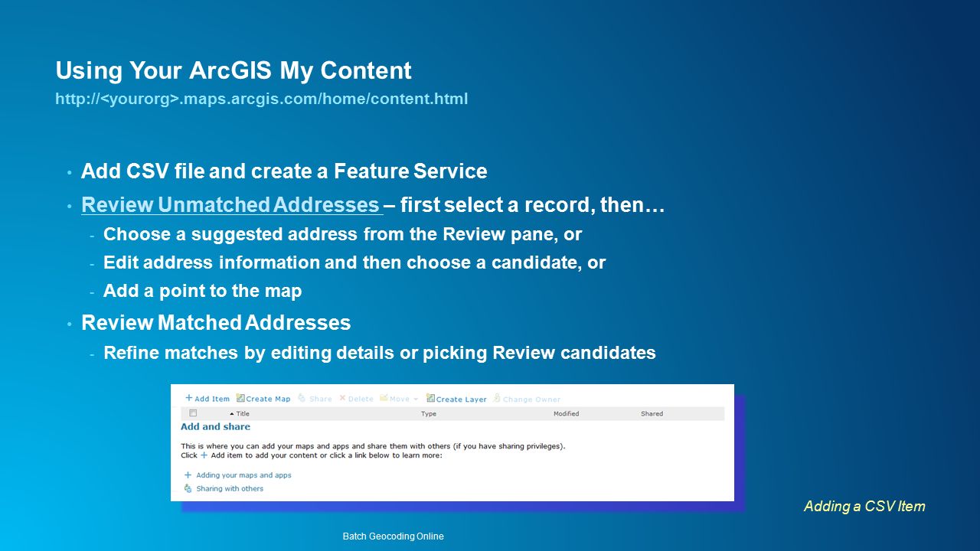
Task: Click the Shared column header
Action: click(652, 414)
